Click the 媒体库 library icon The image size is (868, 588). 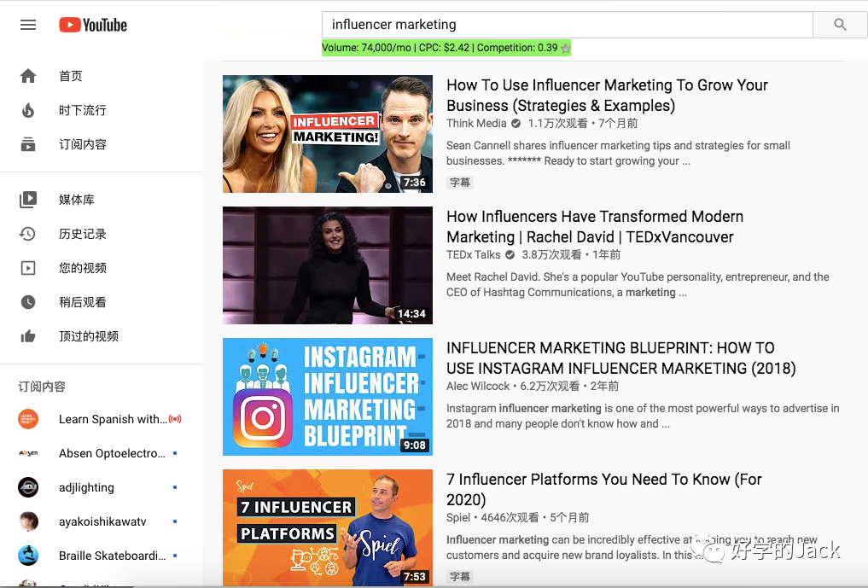pyautogui.click(x=28, y=200)
